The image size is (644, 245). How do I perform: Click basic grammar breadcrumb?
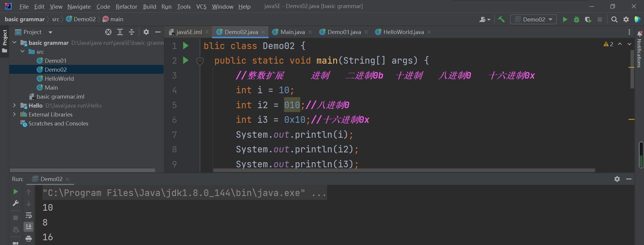(x=25, y=19)
